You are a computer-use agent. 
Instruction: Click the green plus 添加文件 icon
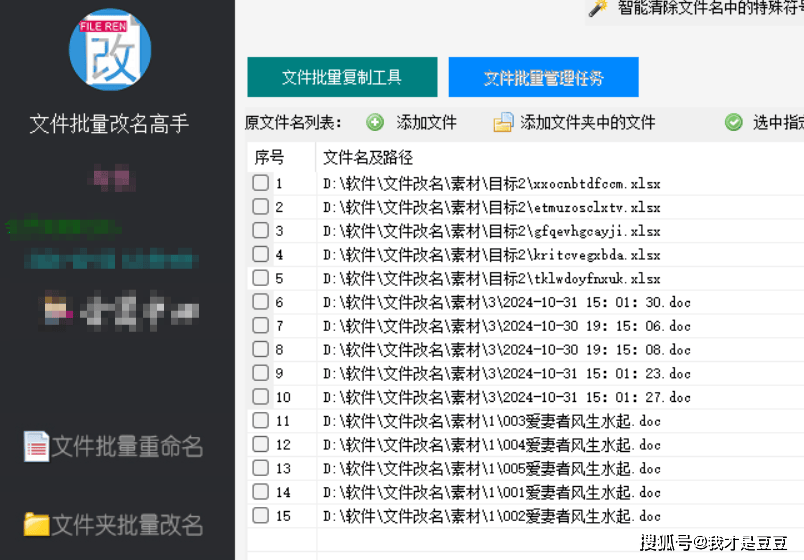[375, 123]
